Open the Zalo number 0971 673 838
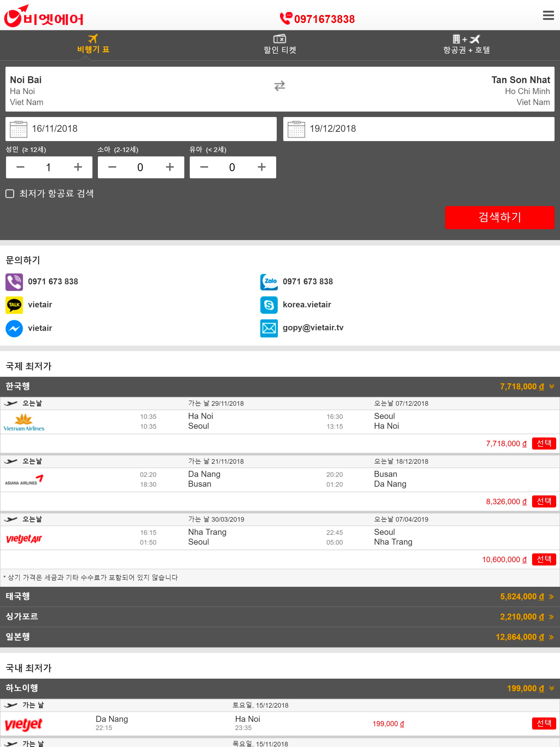The image size is (560, 747). pyautogui.click(x=308, y=282)
